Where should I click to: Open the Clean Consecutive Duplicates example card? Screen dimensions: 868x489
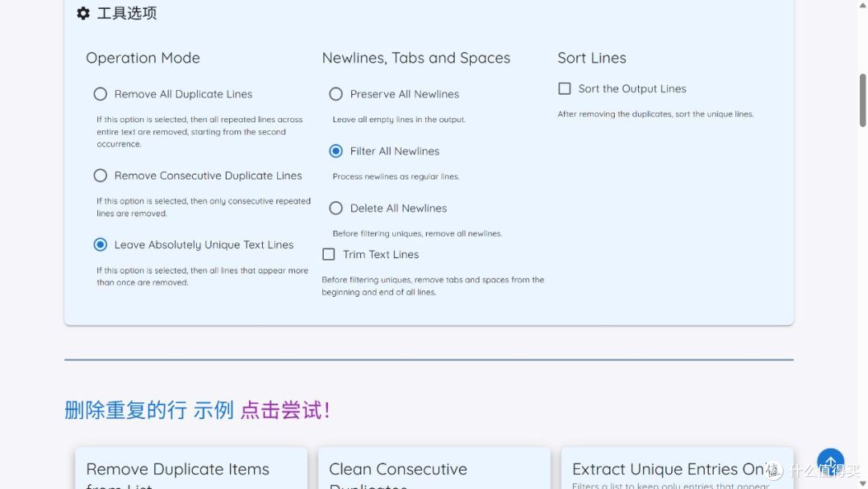click(434, 469)
